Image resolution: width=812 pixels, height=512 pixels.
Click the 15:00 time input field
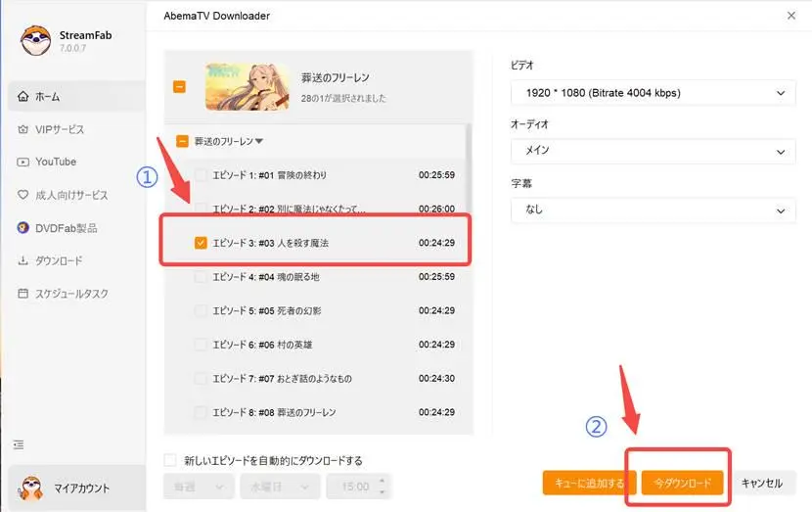(358, 487)
